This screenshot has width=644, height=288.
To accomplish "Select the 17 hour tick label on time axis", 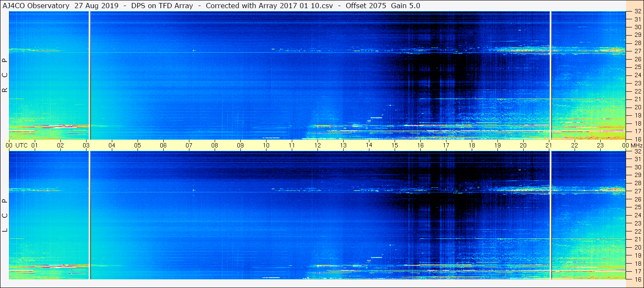I will [x=446, y=145].
